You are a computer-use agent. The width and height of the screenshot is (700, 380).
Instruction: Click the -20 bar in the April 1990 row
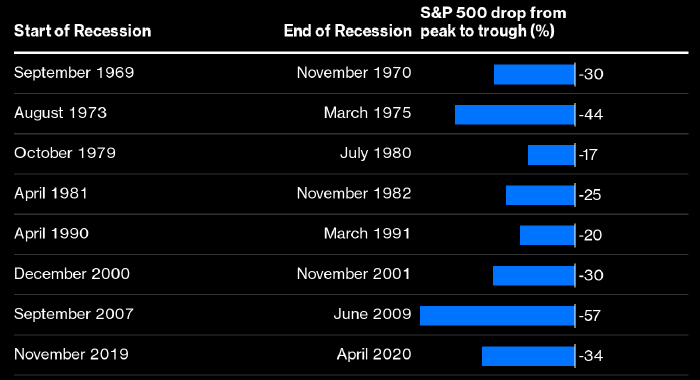pos(547,235)
